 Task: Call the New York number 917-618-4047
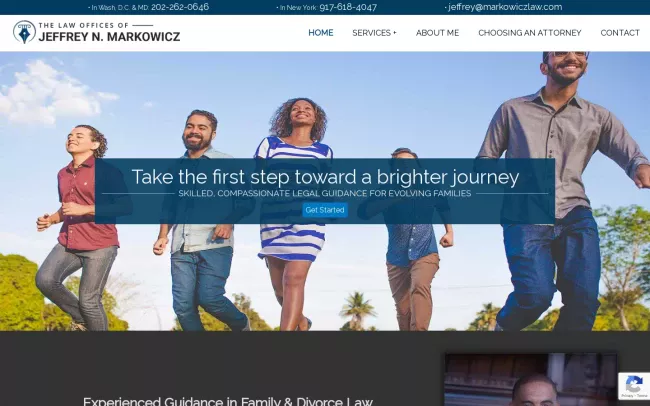348,7
